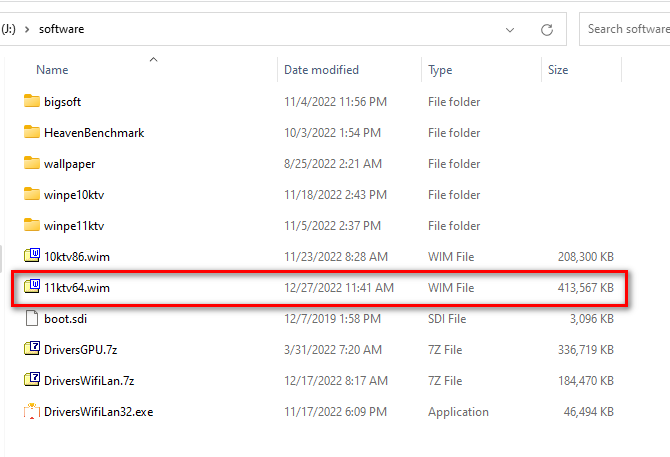Click the 11/4/2022 11:56 PM date cell
Screen dimensions: 670x457
tap(335, 102)
